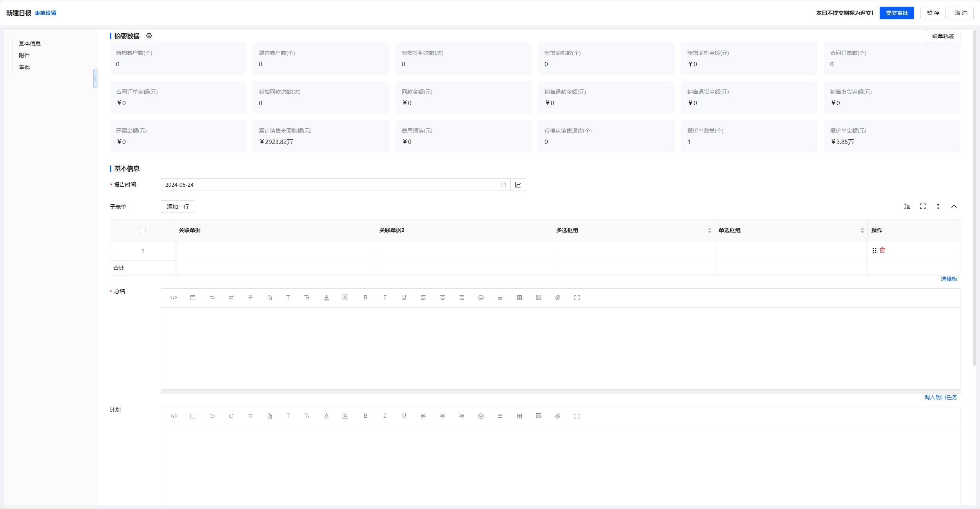
Task: Open subform in fullscreen mode
Action: 923,206
